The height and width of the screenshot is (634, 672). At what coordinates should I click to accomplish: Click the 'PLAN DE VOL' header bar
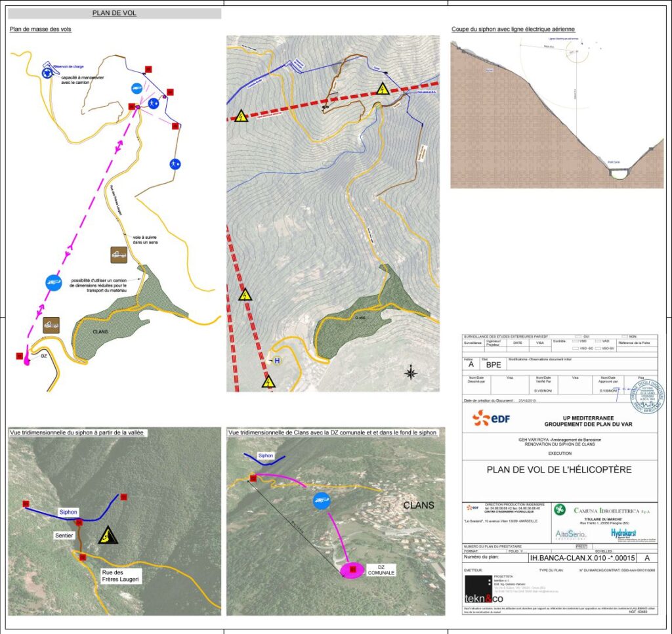coord(115,13)
